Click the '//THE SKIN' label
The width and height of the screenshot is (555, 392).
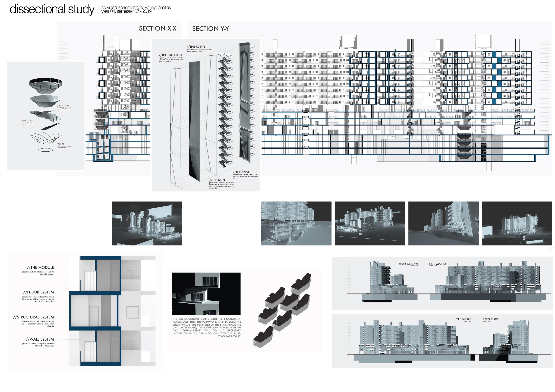point(217,180)
